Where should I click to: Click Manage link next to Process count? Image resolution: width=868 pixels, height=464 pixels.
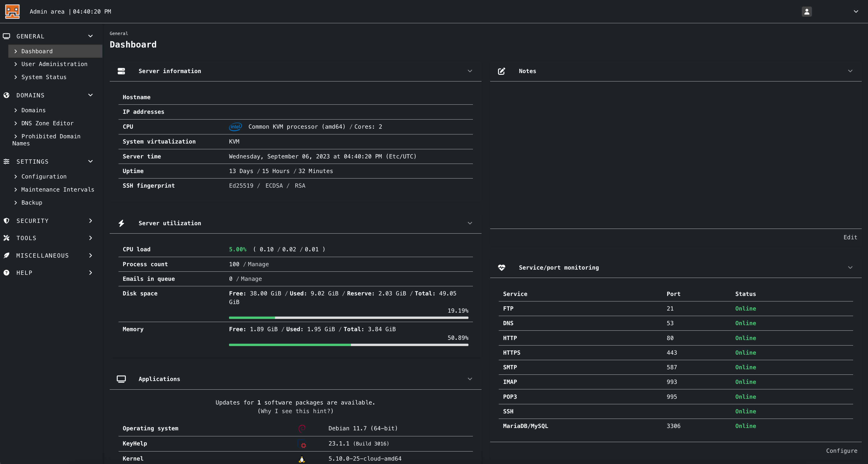[258, 264]
